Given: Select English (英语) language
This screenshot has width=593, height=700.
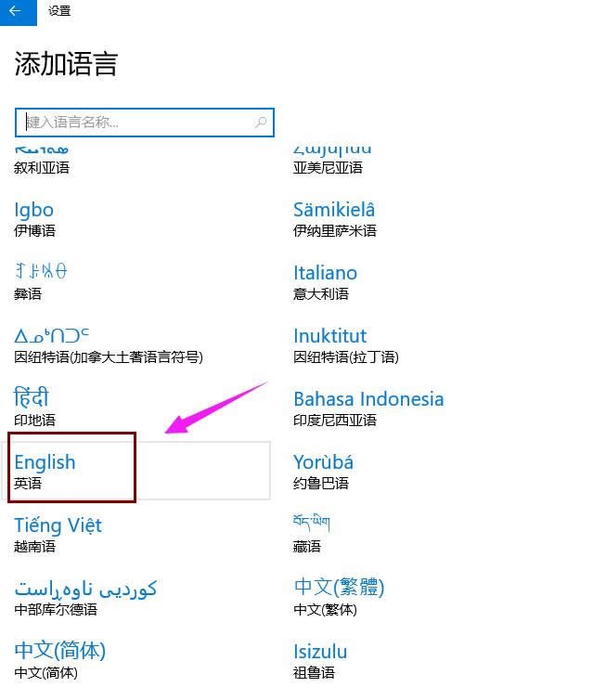Looking at the screenshot, I should 45,471.
